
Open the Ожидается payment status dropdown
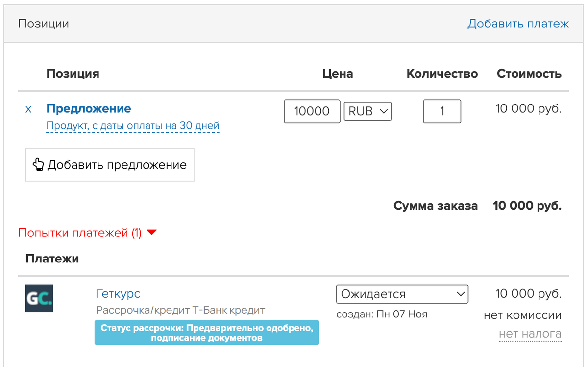(x=402, y=294)
